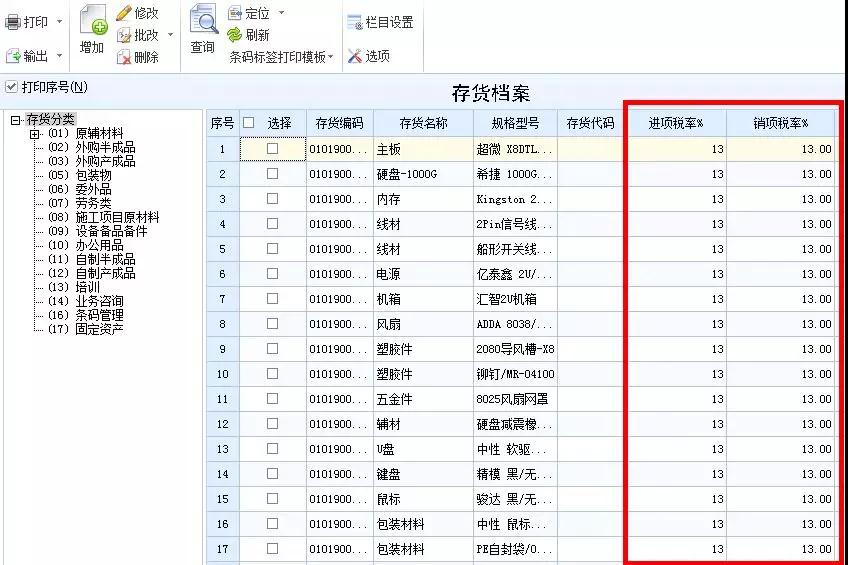Click the 选项 (Options) tools icon
848x565 pixels.
[x=355, y=56]
